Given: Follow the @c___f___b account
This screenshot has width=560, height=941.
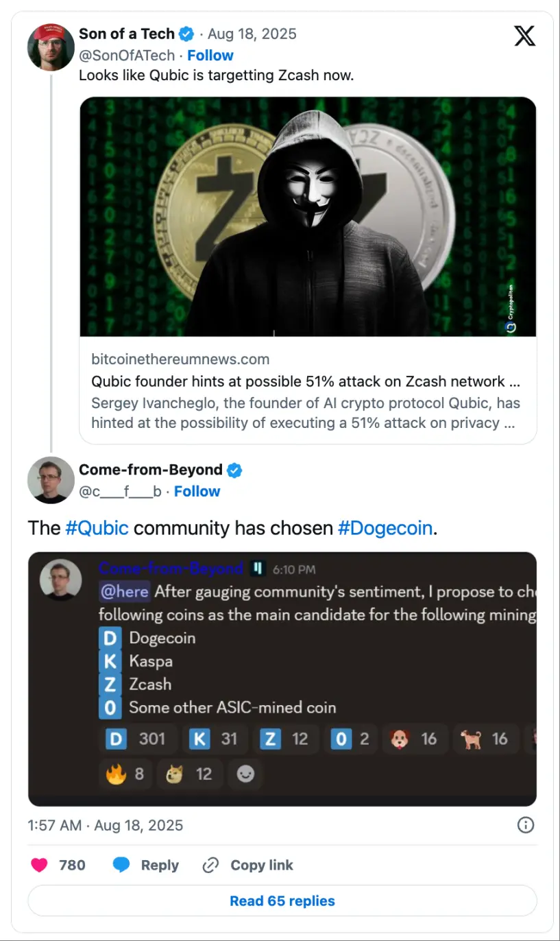Looking at the screenshot, I should (197, 492).
